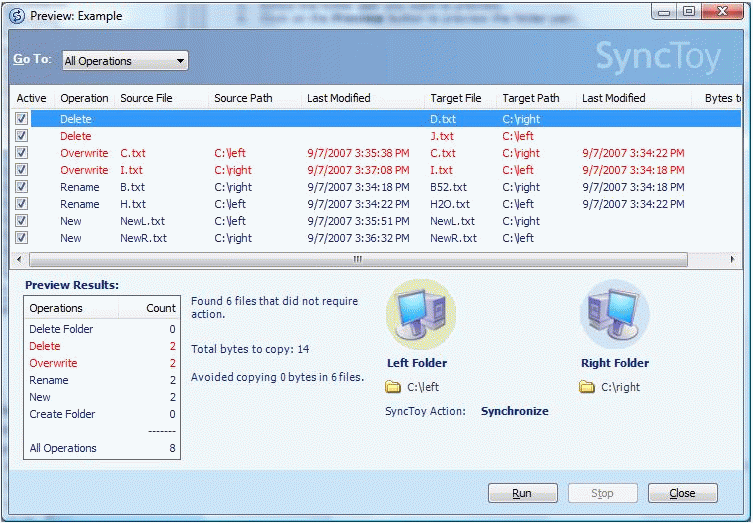Click the NewL.txt source file cell
Viewport: 753px width, 523px height.
pyautogui.click(x=142, y=221)
